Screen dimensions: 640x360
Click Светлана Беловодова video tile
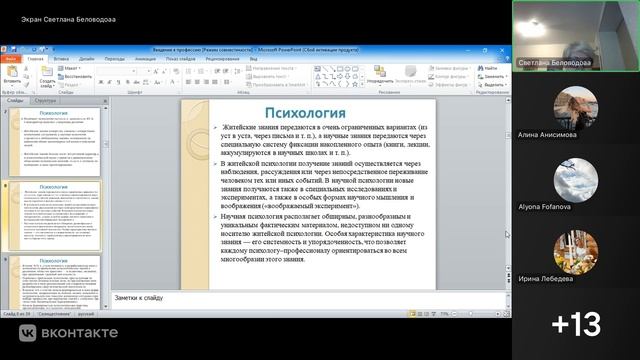tap(576, 36)
